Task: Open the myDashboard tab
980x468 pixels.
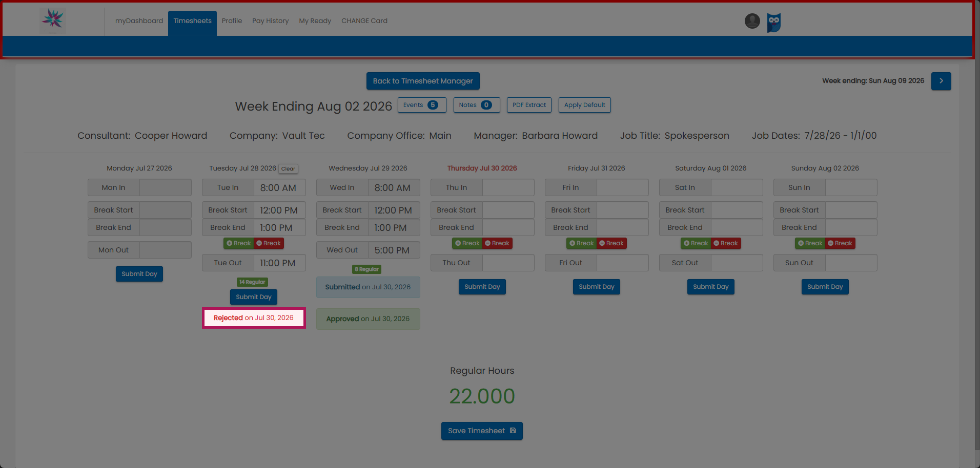Action: coord(139,21)
